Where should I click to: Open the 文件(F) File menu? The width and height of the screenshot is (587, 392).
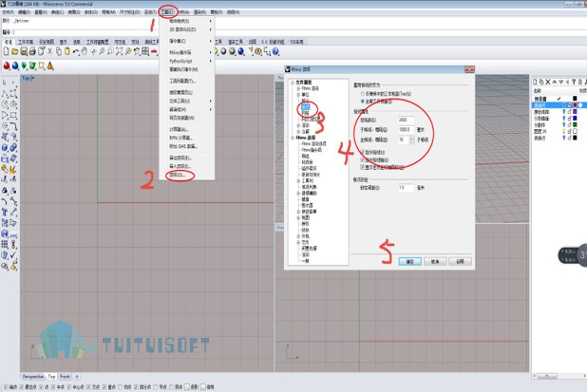point(9,12)
